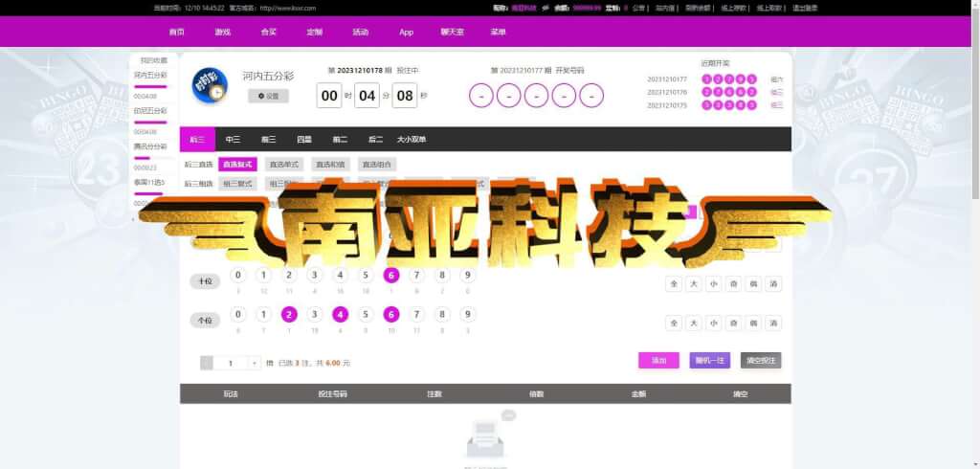Click the 个位 row label
Image resolution: width=980 pixels, height=469 pixels.
(205, 321)
